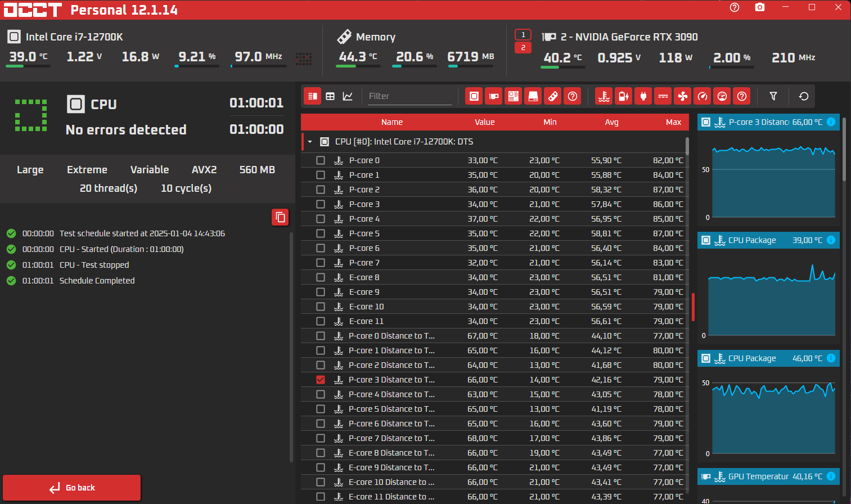Toggle question-mark filter beside usage gauge icon
This screenshot has width=851, height=504.
[x=742, y=96]
